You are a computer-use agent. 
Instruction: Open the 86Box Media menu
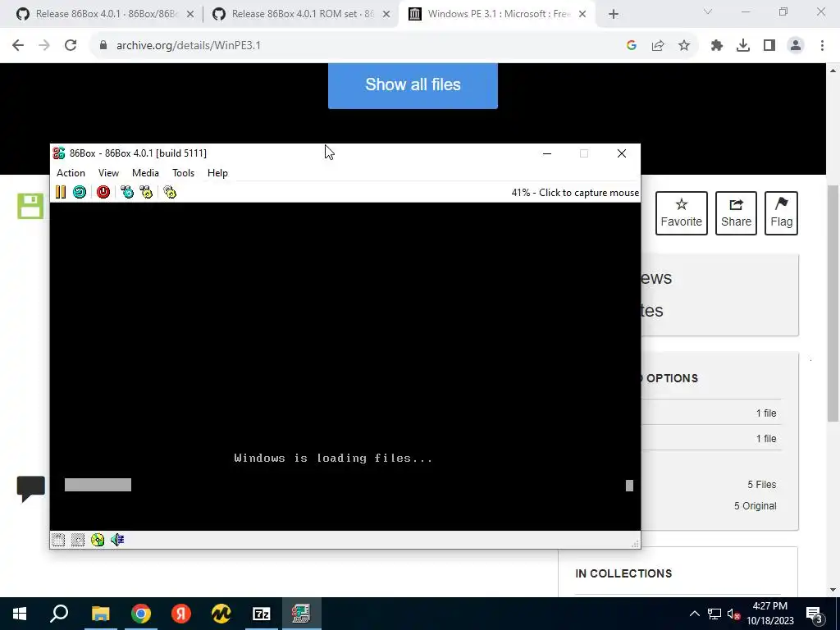(145, 173)
